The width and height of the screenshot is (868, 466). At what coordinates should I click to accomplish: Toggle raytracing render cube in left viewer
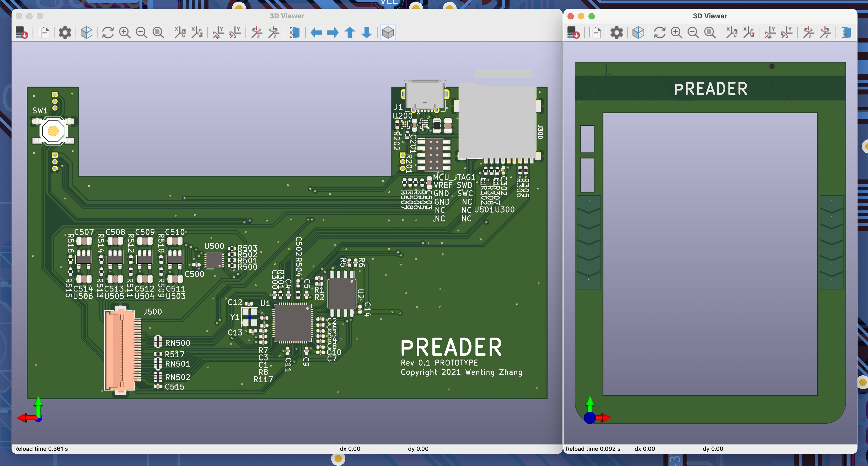click(x=87, y=33)
